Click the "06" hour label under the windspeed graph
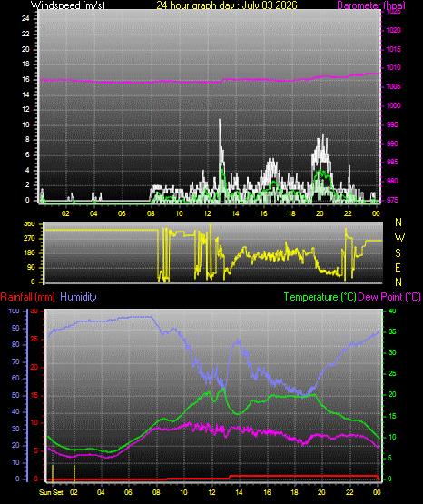This screenshot has height=504, width=423. tap(122, 213)
